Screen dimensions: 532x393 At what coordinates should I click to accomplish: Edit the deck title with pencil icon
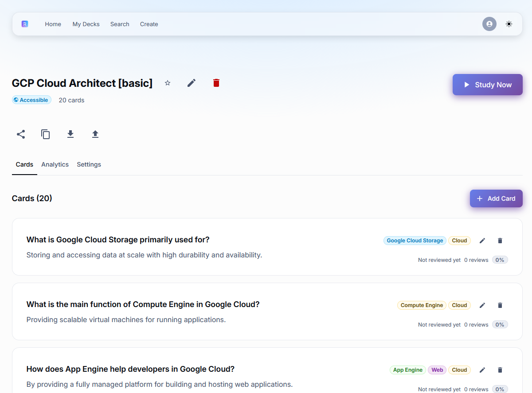pyautogui.click(x=192, y=83)
